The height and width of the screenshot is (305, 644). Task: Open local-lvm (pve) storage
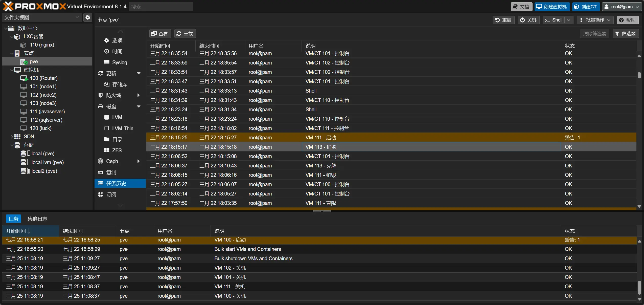pyautogui.click(x=47, y=162)
